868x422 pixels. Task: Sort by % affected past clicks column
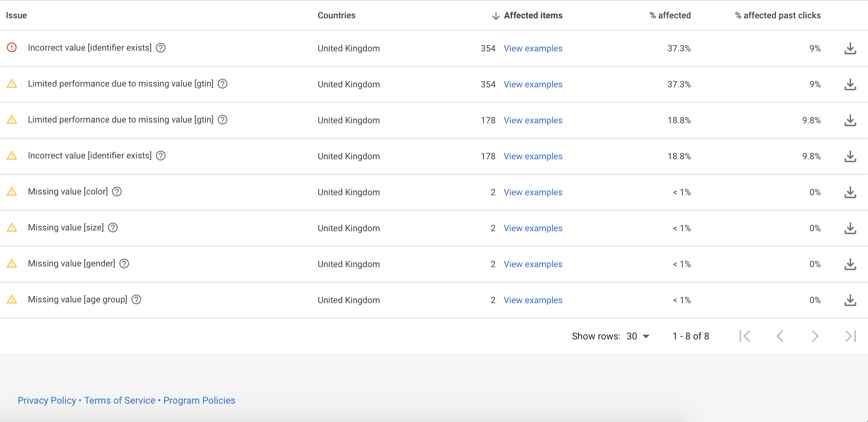pos(778,15)
